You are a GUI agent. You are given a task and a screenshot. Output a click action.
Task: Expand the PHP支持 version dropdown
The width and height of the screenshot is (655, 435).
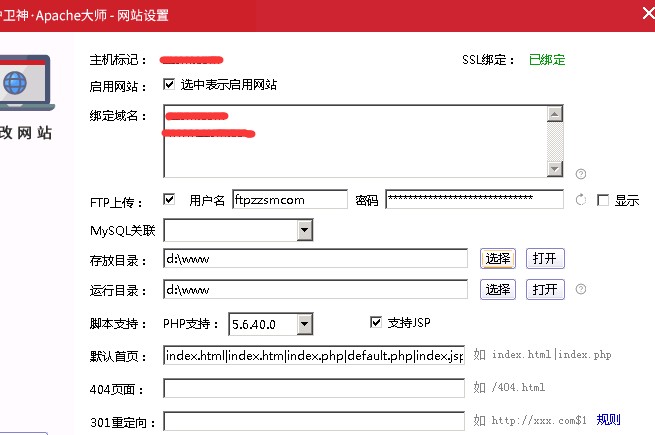click(304, 324)
